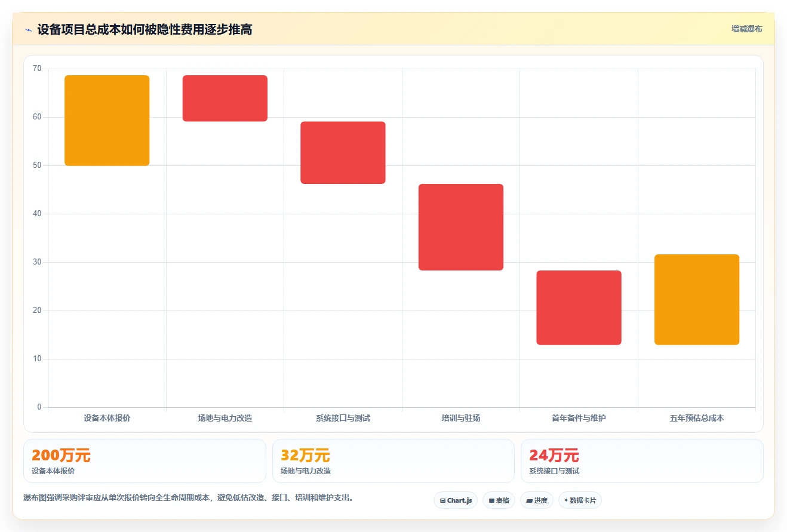Click the y-axis value 0
The image size is (787, 532).
click(x=39, y=407)
